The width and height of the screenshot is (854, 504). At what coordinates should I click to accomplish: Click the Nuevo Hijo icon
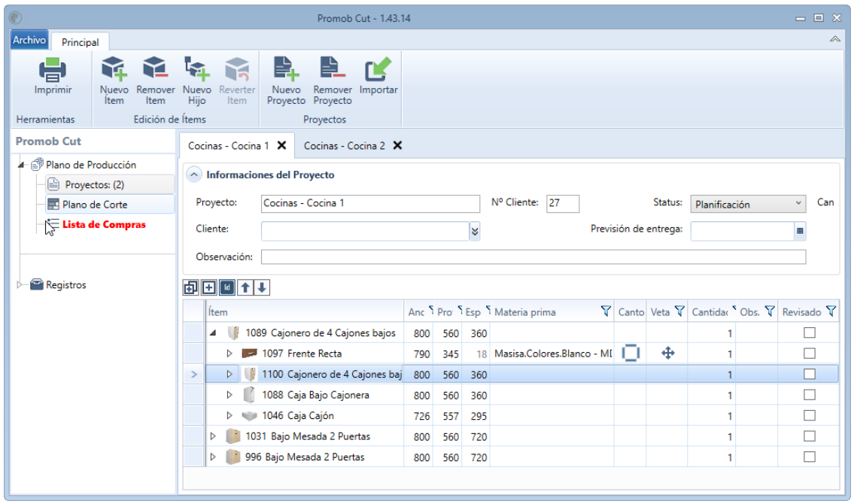[196, 69]
